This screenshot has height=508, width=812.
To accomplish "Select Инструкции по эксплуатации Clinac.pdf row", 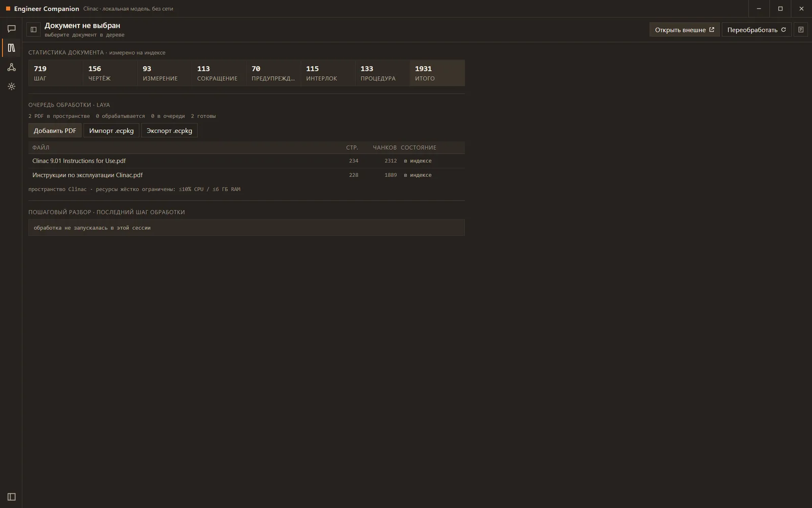I will 247,175.
